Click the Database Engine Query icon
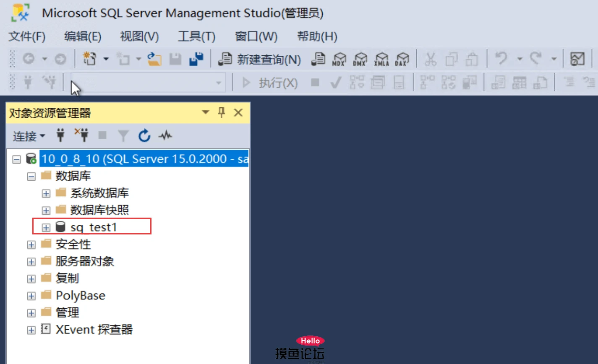This screenshot has height=364, width=598. click(318, 59)
